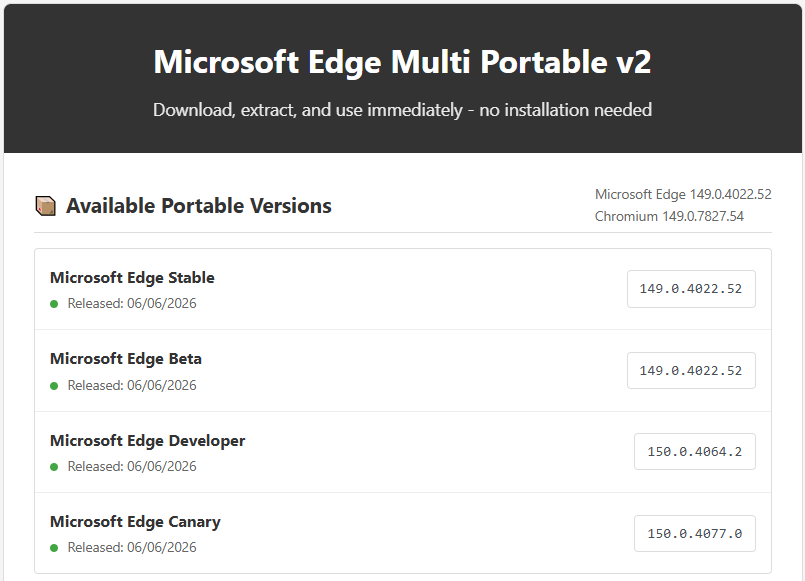The width and height of the screenshot is (805, 581).
Task: Select the Beta version button 149.0.4022.52
Action: click(x=691, y=371)
